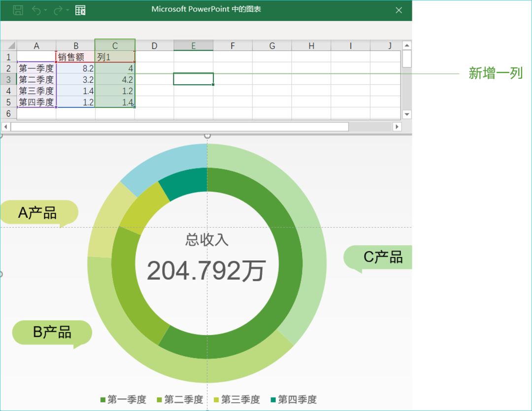The width and height of the screenshot is (532, 411).
Task: Click the C产品 callout label
Action: click(378, 258)
